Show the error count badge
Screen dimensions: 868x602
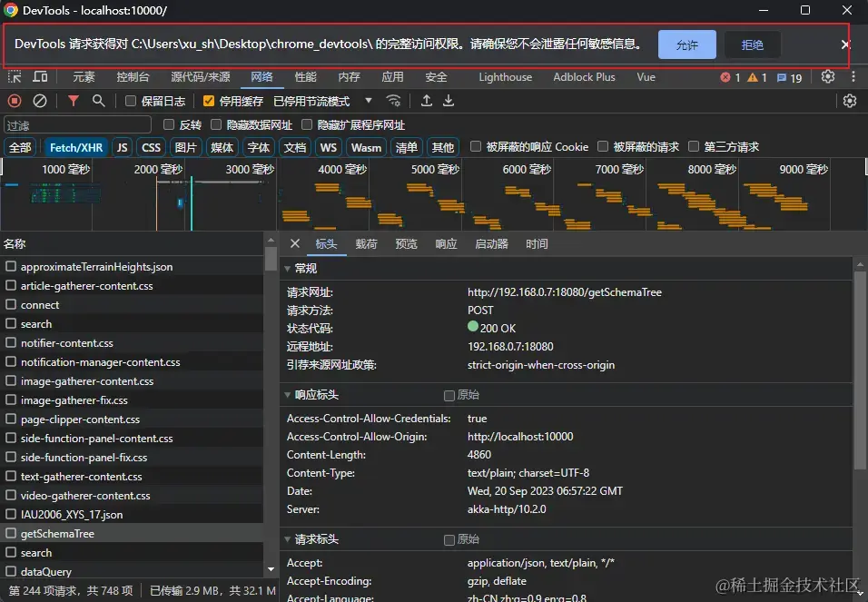[x=730, y=77]
